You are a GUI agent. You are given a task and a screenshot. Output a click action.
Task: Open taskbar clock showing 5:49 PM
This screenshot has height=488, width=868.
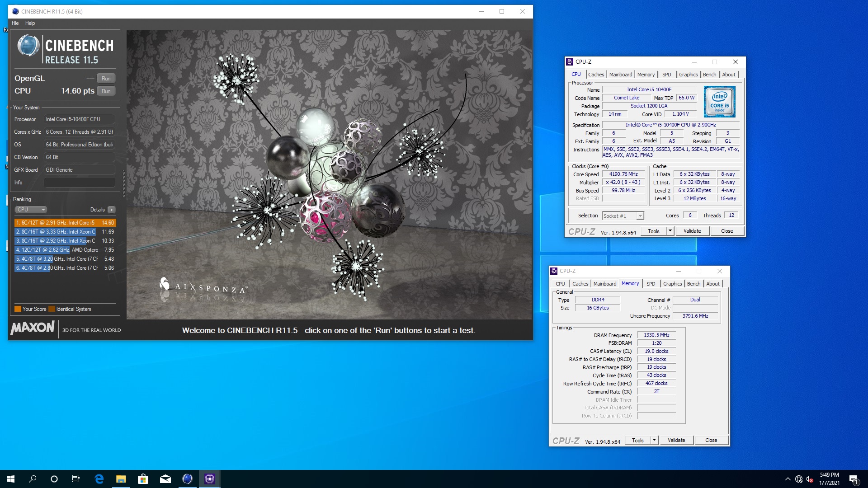[x=829, y=479]
